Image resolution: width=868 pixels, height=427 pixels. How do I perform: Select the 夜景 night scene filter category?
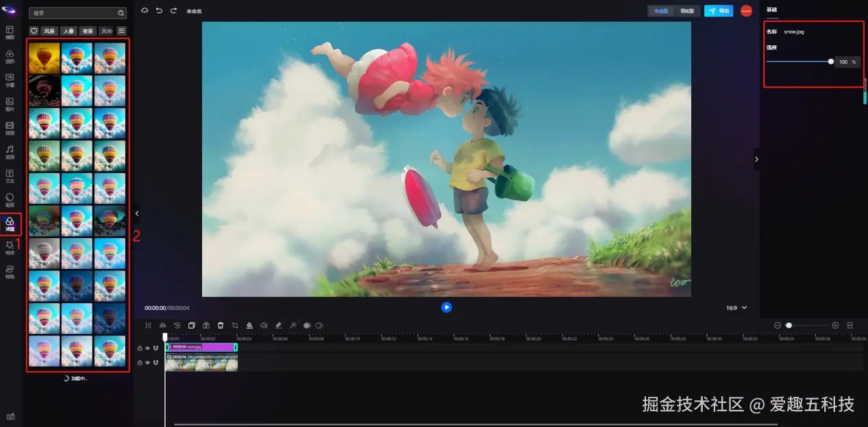click(88, 31)
